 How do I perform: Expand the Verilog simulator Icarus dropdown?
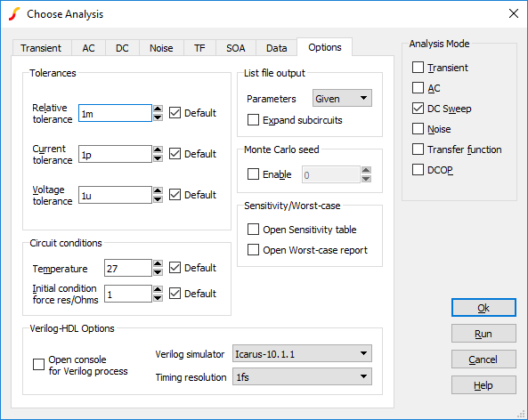302,353
